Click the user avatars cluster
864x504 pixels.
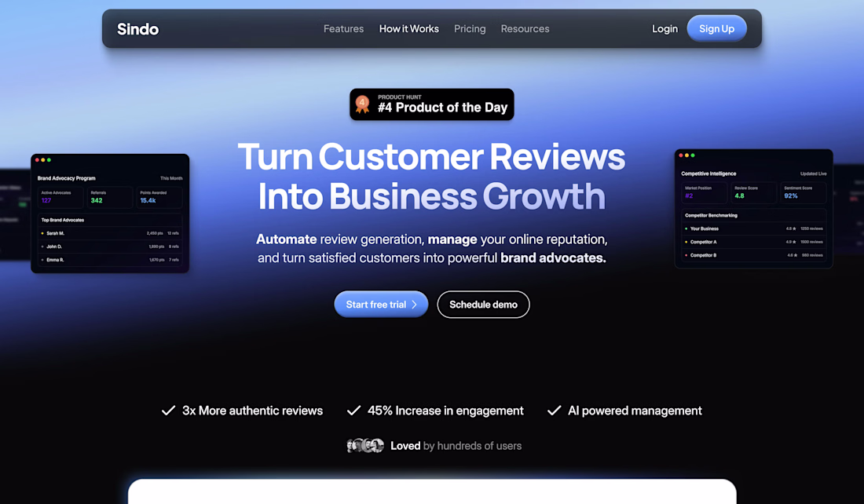(364, 445)
